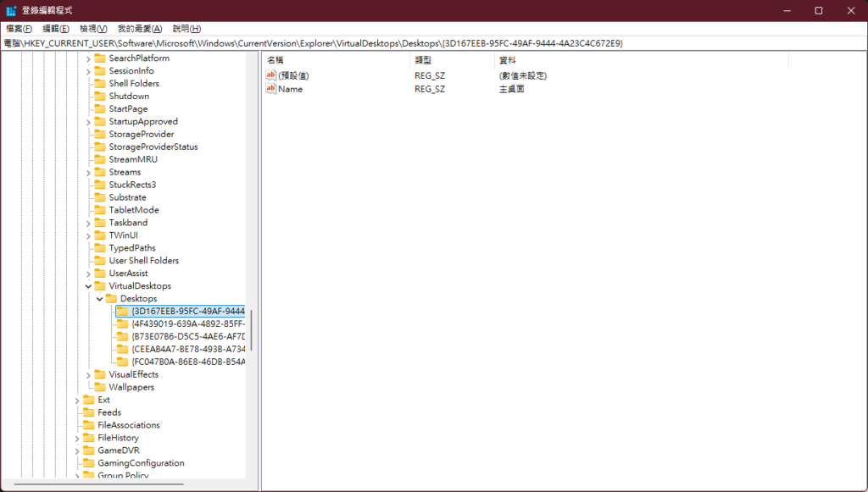Open the 檢視(V) menu

coord(93,28)
